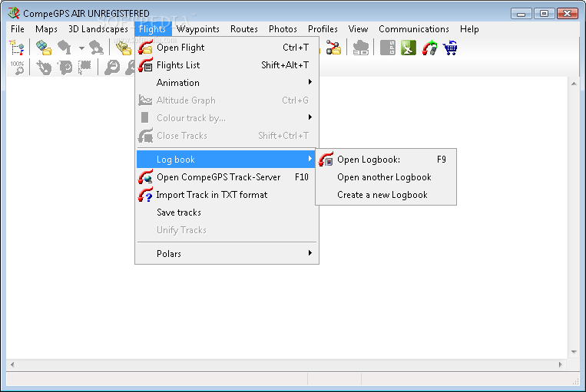Open the Communications menu
Screen dimensions: 586x392
coord(414,28)
